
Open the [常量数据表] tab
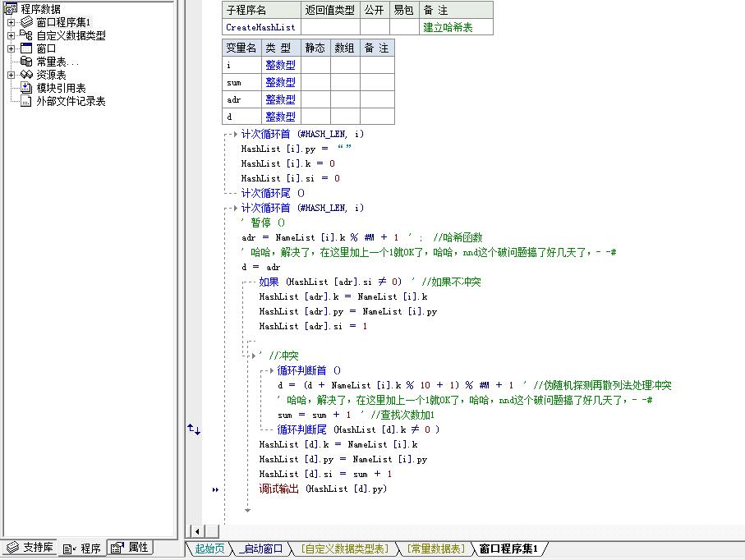[435, 549]
